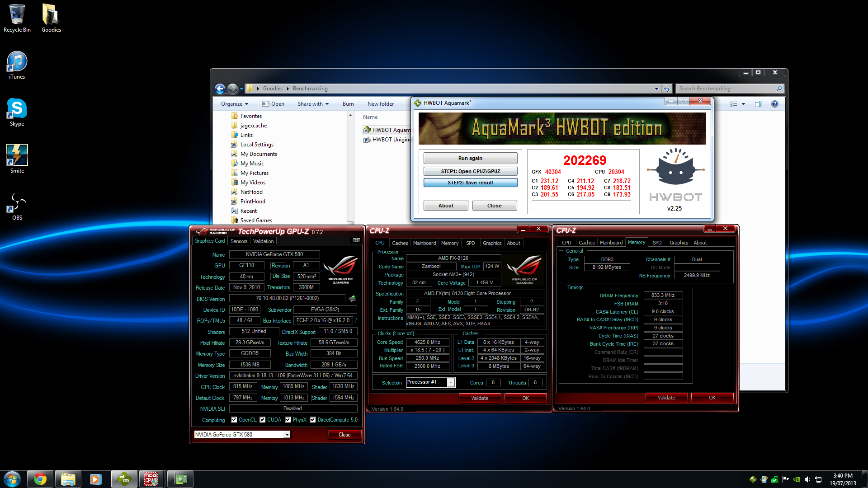This screenshot has height=488, width=868.
Task: Select Saved Games in navigation tree
Action: pos(256,221)
